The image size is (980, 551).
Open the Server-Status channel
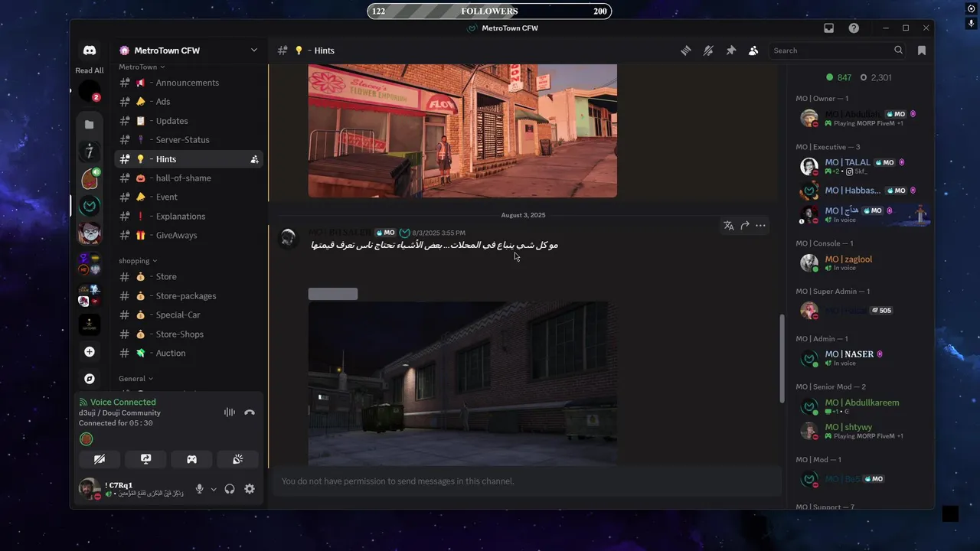[188, 140]
